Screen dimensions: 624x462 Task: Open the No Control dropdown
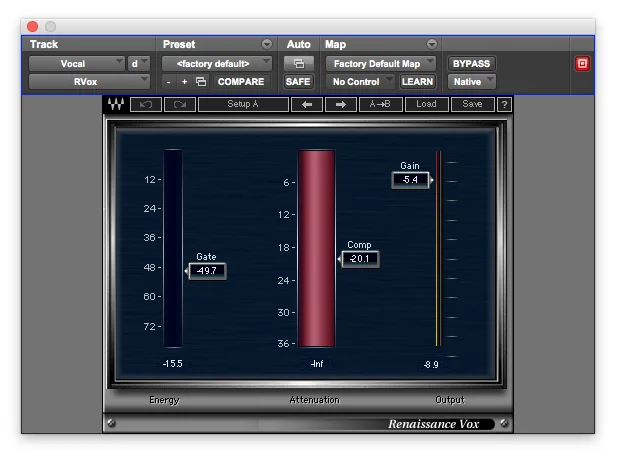pos(360,82)
